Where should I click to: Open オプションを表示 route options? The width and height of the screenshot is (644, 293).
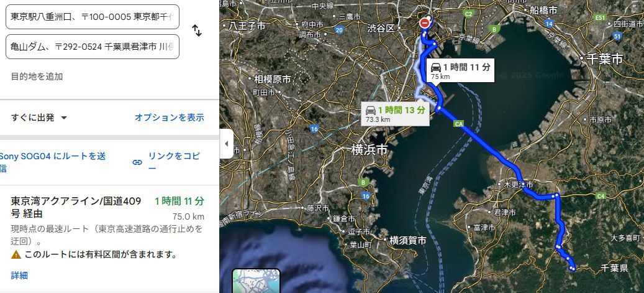coord(169,118)
